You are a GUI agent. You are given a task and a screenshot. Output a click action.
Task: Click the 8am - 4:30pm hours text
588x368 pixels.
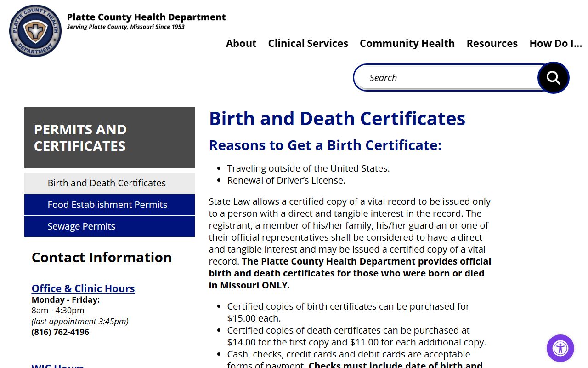click(58, 310)
